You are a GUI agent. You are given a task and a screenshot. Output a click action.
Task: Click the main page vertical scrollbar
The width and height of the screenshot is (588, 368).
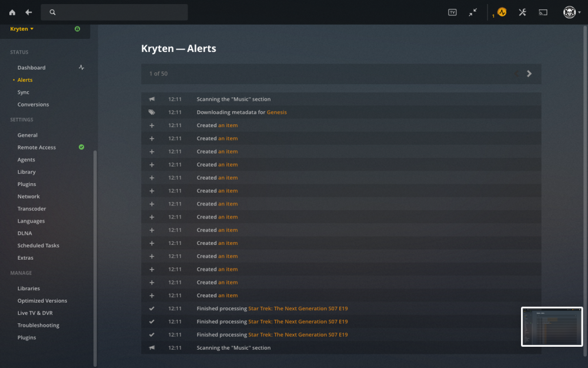586,190
